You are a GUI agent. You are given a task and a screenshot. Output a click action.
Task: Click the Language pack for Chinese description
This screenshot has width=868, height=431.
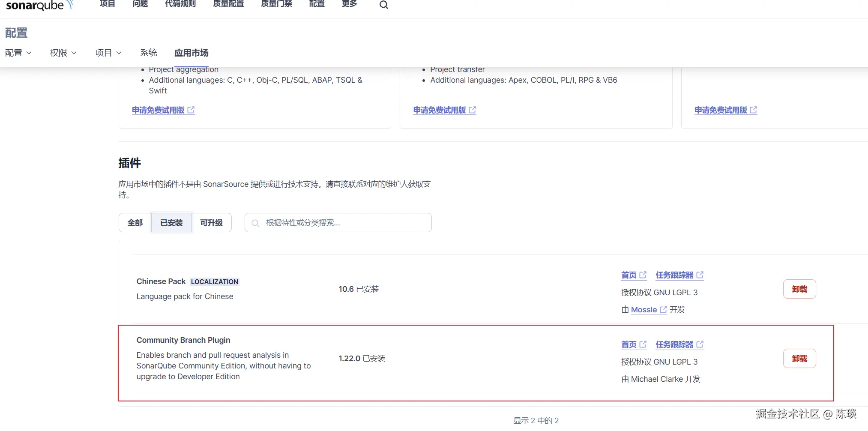(185, 296)
